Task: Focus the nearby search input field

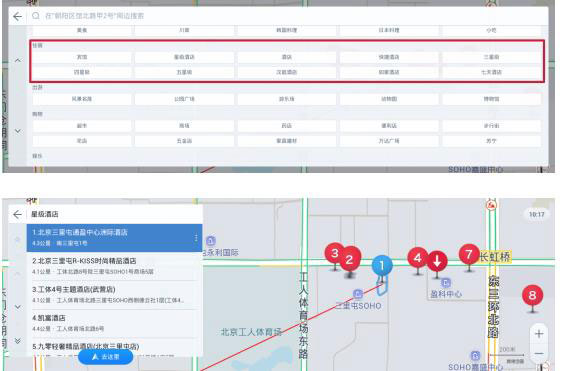Action: pyautogui.click(x=287, y=16)
